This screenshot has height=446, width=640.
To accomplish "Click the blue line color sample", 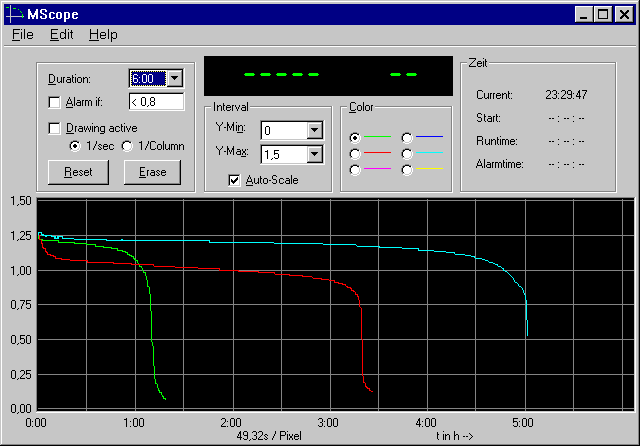I will (x=429, y=136).
